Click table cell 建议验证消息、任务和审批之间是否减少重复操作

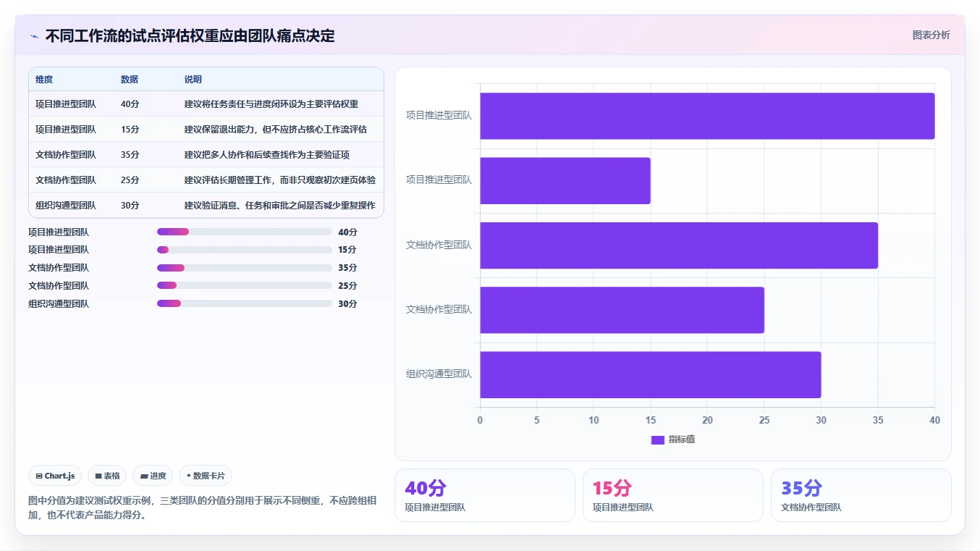tap(280, 206)
